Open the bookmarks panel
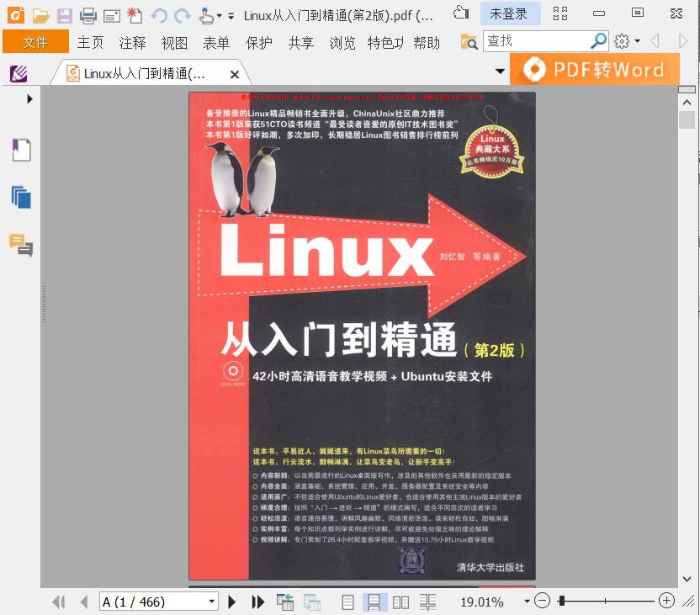The height and width of the screenshot is (615, 700). pyautogui.click(x=21, y=150)
